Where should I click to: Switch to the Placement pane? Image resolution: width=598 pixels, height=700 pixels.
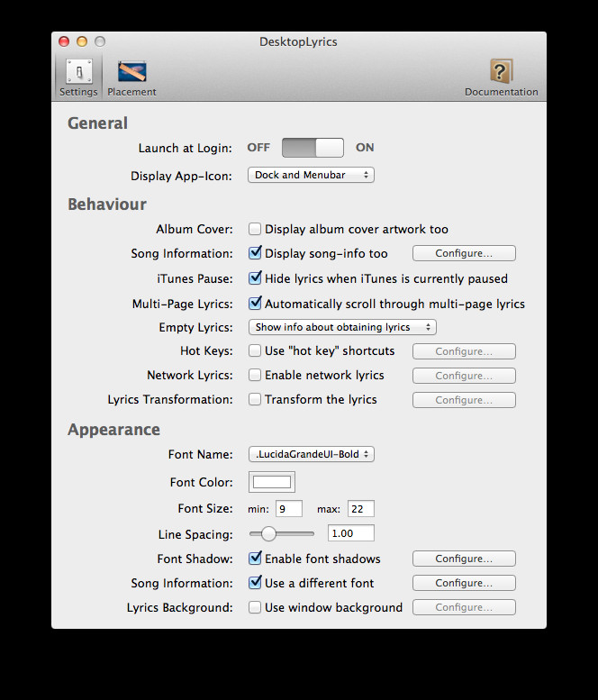(x=131, y=77)
